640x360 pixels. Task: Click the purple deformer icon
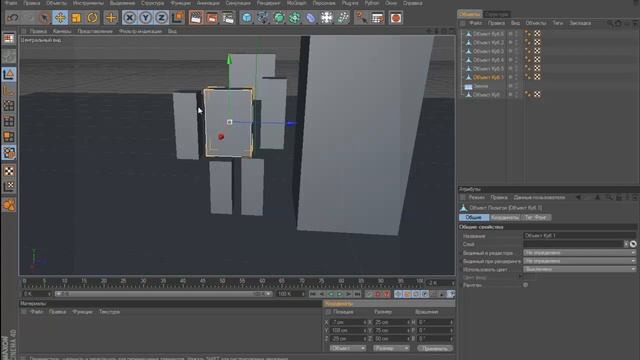311,18
